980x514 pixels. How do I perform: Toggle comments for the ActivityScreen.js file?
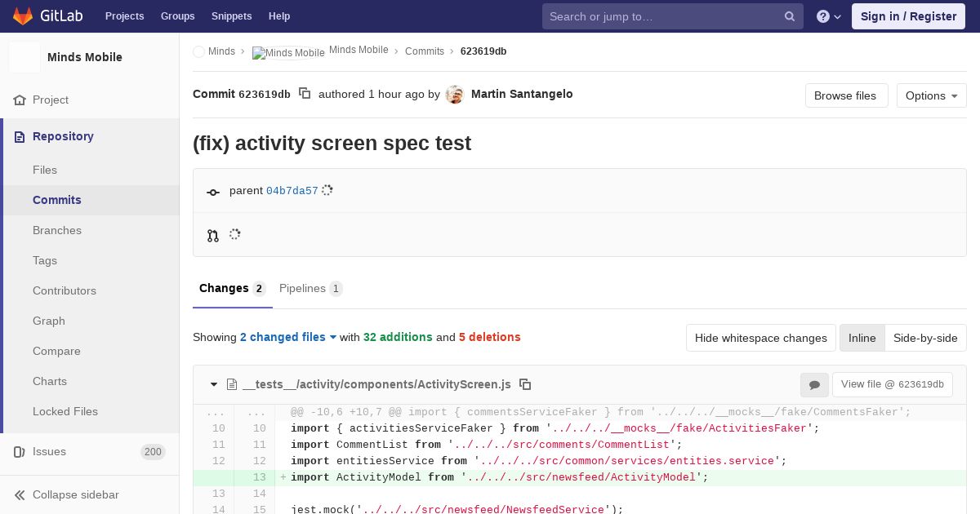pyautogui.click(x=814, y=385)
